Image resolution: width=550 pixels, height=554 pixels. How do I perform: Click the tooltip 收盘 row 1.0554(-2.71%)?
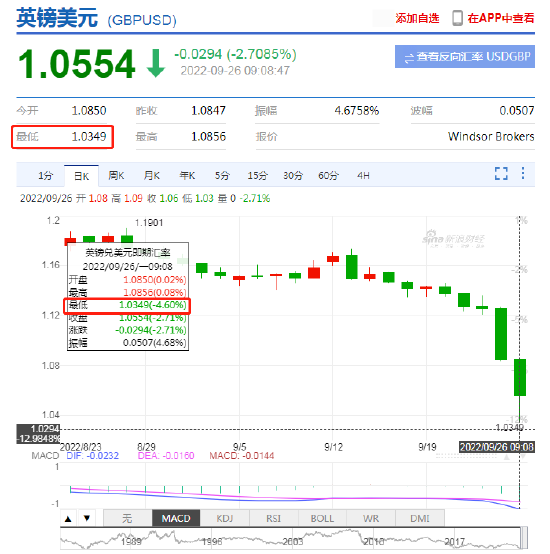point(127,318)
